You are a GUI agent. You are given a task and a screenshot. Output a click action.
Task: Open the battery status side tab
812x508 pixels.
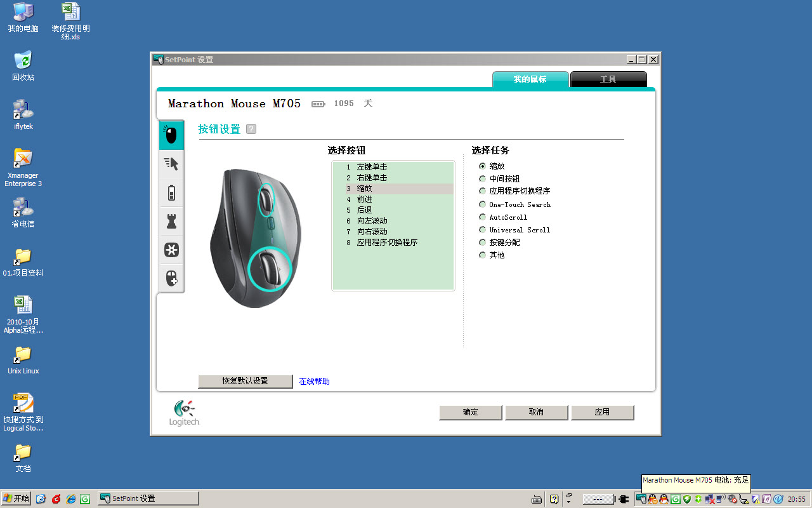click(x=171, y=192)
